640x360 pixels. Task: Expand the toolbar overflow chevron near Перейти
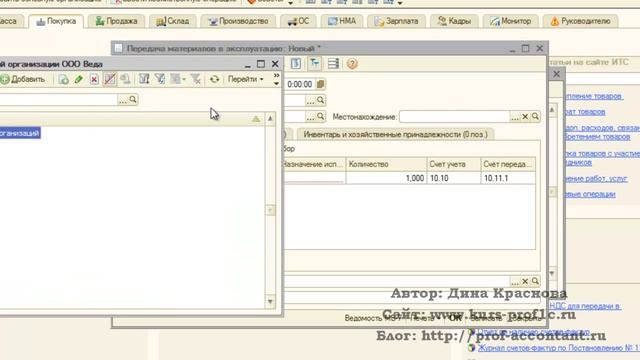point(276,79)
